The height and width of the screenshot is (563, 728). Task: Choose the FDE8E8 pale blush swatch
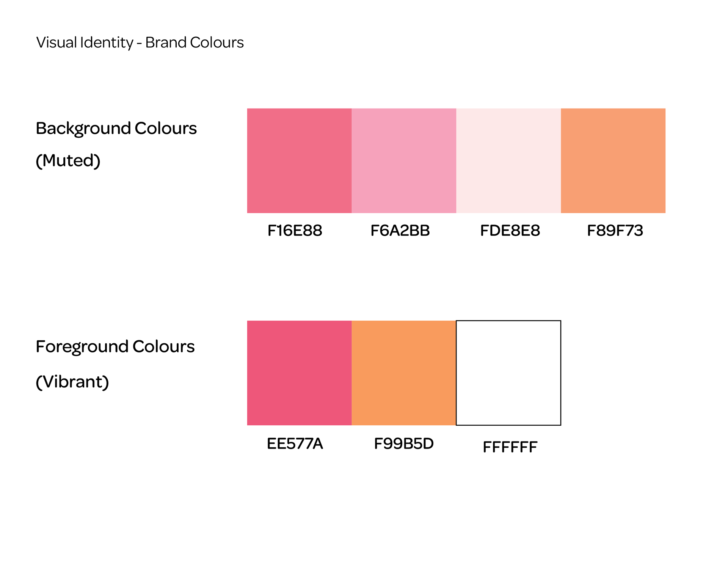click(x=508, y=160)
